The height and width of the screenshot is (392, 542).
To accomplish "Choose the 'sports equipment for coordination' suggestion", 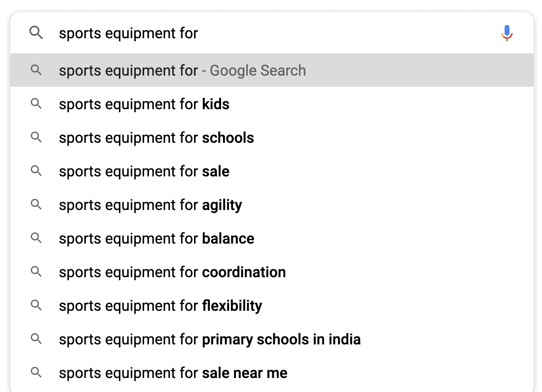I will point(172,272).
